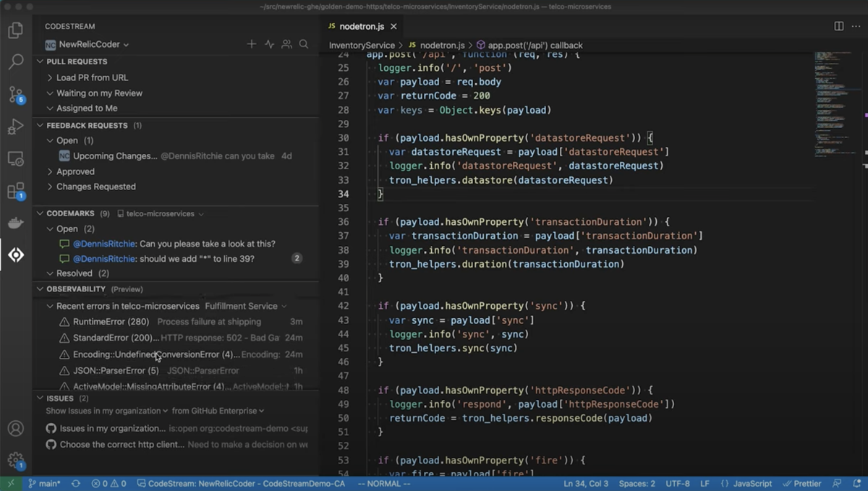Screen dimensions: 868x491
Task: Open the Explorer view in the activity bar
Action: [15, 30]
